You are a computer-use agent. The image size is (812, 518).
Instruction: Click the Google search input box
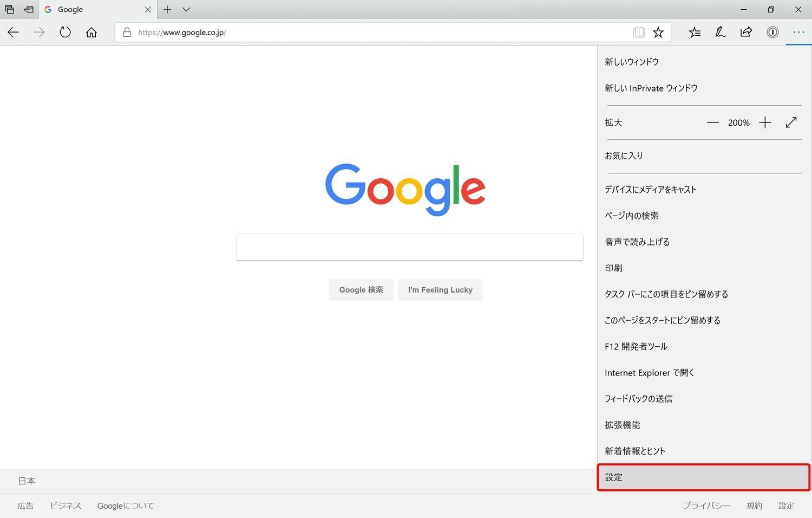[x=410, y=247]
